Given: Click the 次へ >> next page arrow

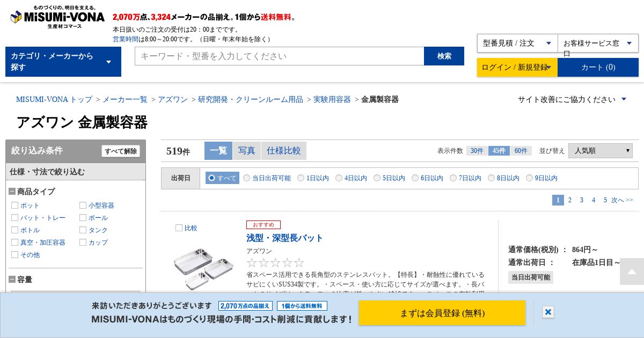Looking at the screenshot, I should coord(622,200).
